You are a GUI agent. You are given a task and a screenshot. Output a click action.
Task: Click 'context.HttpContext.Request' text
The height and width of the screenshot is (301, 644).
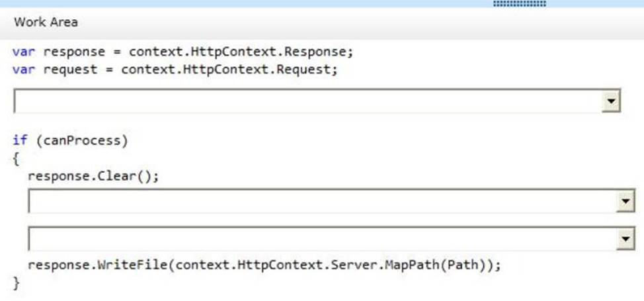point(229,69)
